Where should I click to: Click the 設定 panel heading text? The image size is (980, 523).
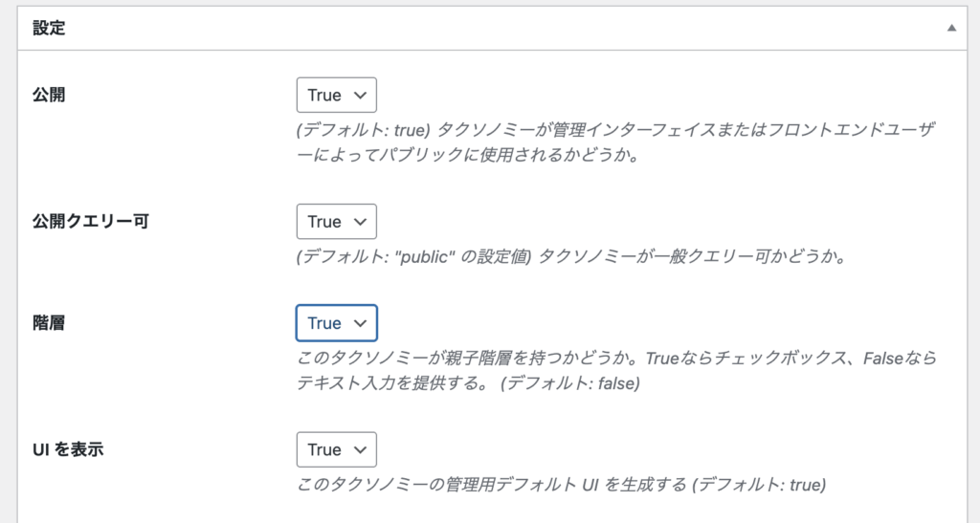[x=49, y=29]
